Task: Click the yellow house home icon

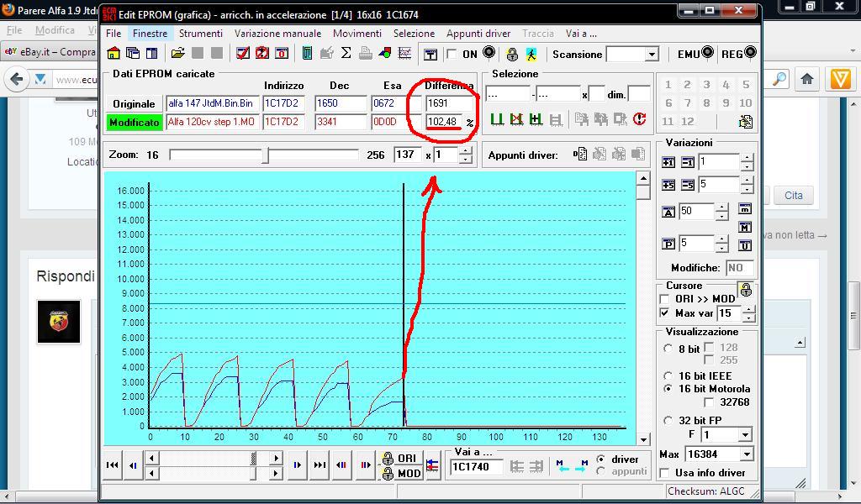Action: (114, 53)
